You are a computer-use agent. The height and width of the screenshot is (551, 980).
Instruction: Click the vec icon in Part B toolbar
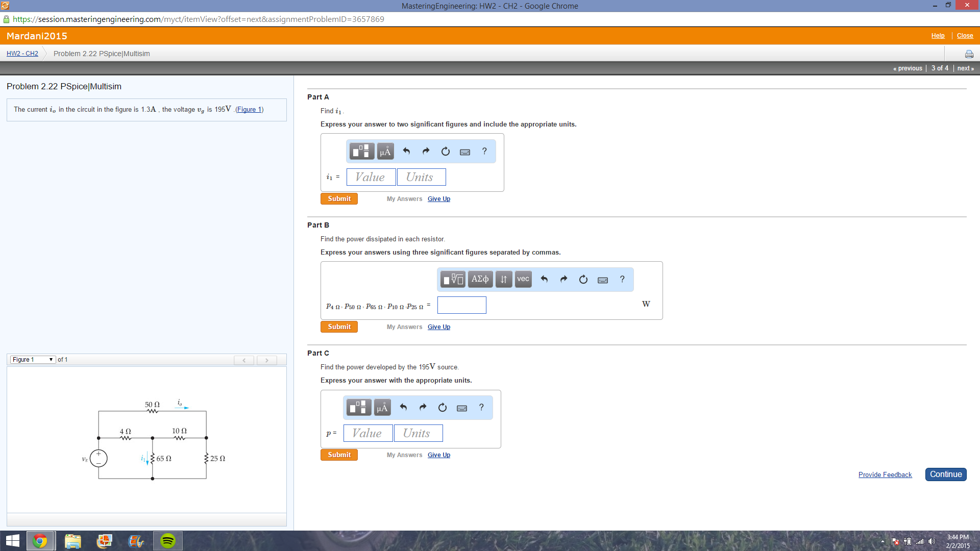(523, 279)
